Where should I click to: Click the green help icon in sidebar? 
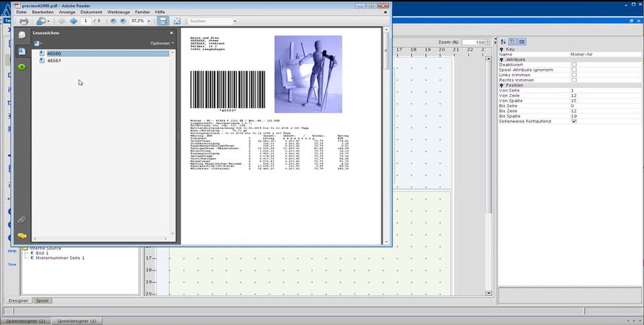pyautogui.click(x=22, y=67)
